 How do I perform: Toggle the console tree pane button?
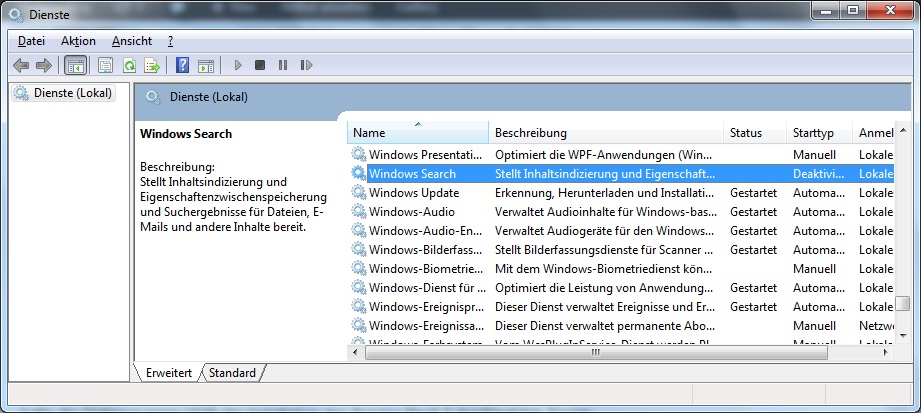(x=74, y=65)
